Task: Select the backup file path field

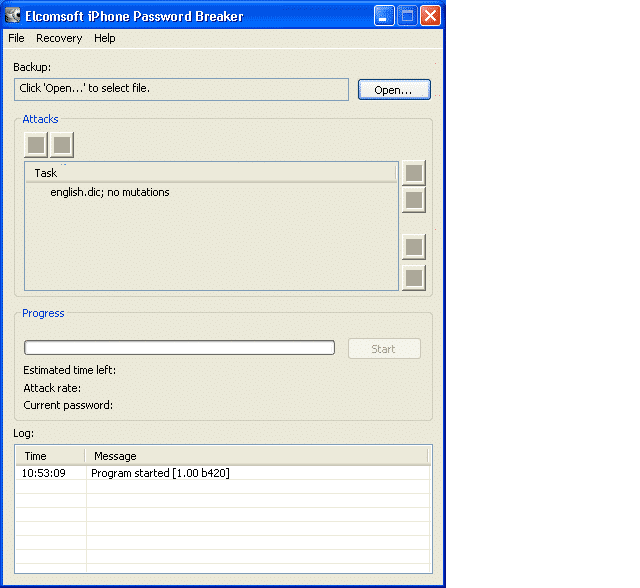Action: [181, 89]
